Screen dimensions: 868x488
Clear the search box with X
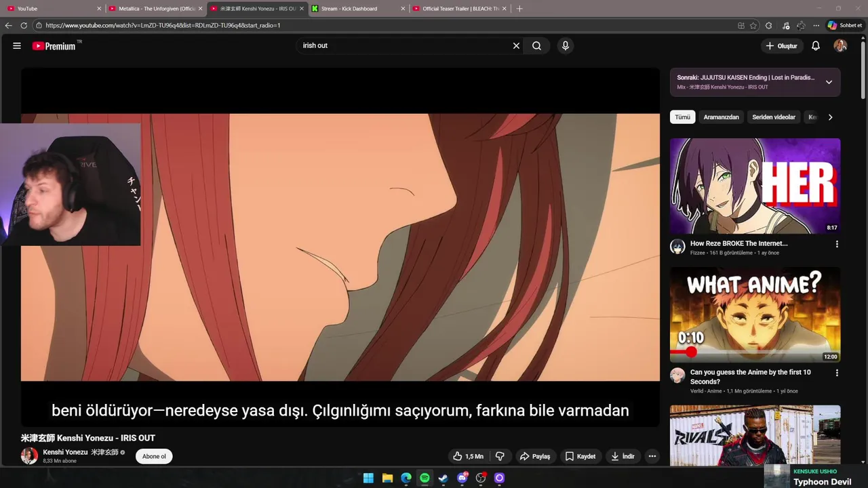coord(516,45)
